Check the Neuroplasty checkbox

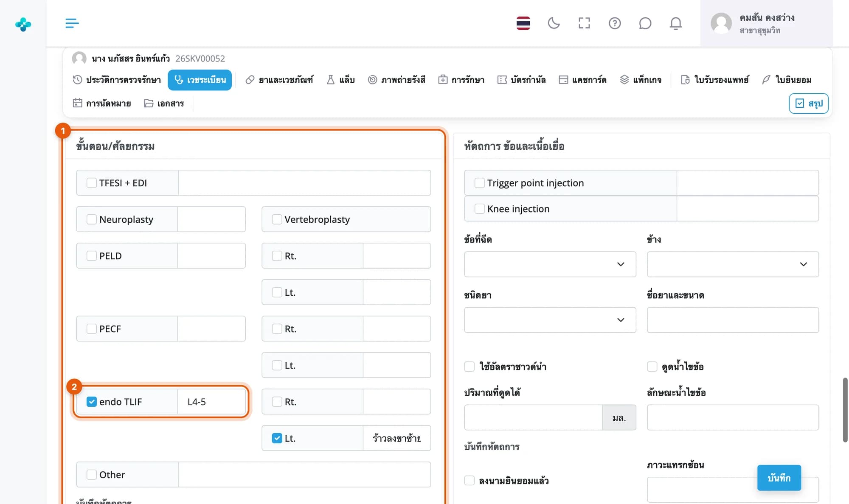[91, 219]
